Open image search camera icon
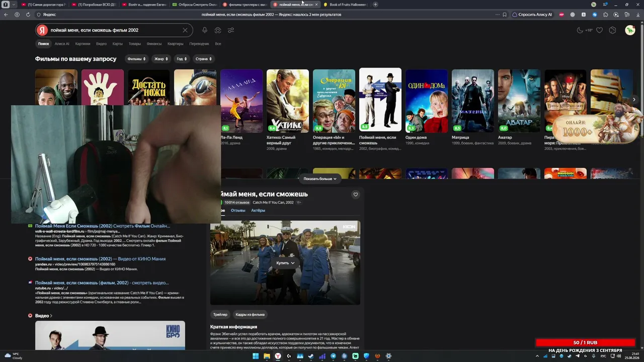Image resolution: width=644 pixels, height=362 pixels. tap(218, 30)
